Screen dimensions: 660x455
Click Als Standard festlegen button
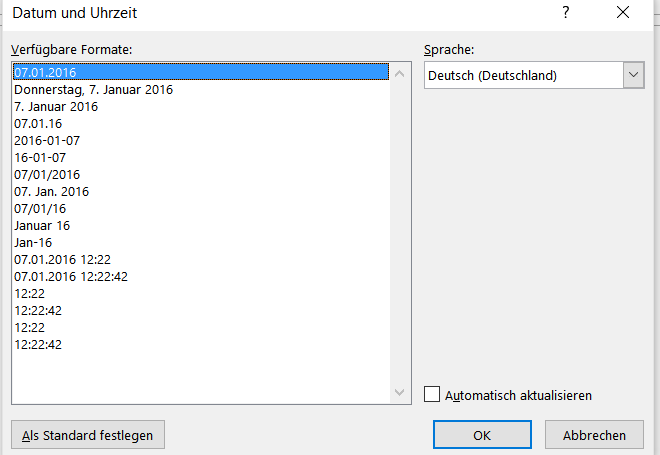tap(88, 435)
